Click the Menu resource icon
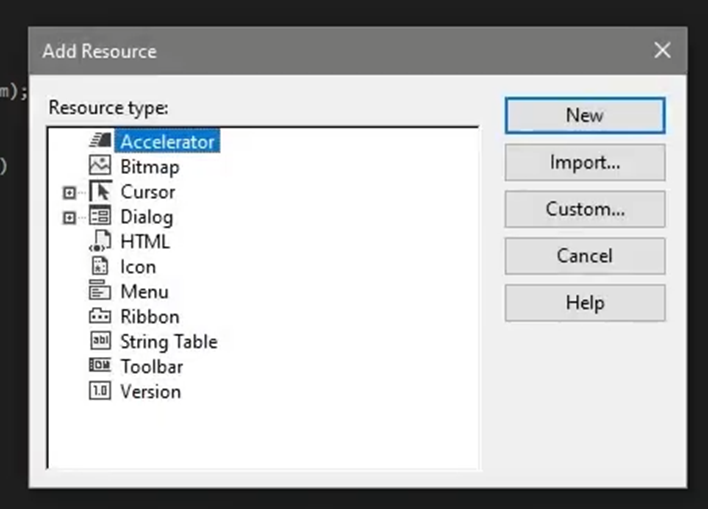The width and height of the screenshot is (708, 509). pyautogui.click(x=100, y=292)
